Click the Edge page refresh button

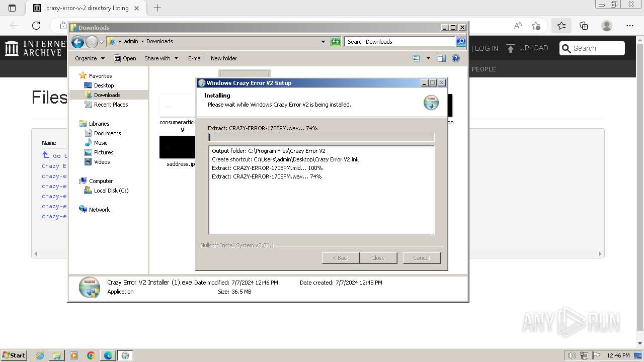36,26
